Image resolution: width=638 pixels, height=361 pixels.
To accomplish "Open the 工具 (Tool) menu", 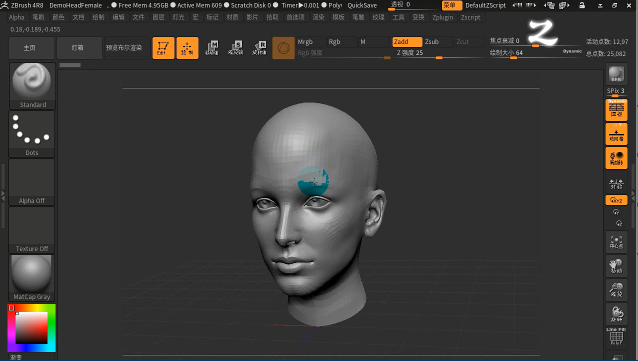I will tap(398, 17).
